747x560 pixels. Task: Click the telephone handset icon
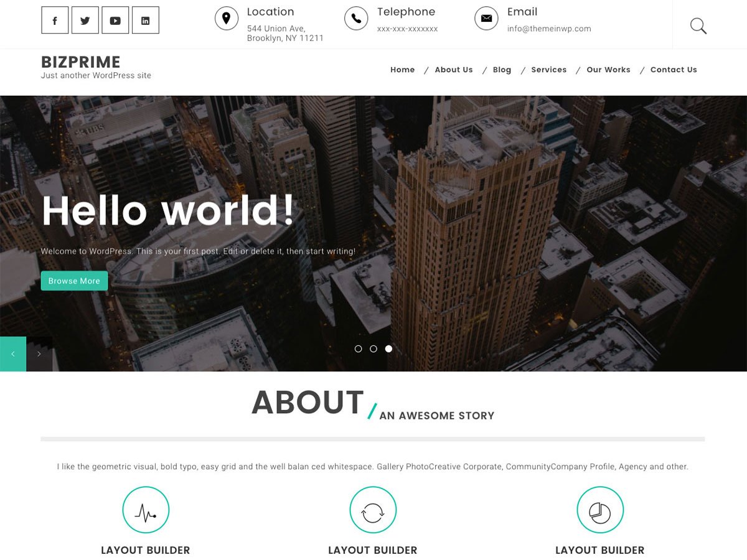(356, 18)
